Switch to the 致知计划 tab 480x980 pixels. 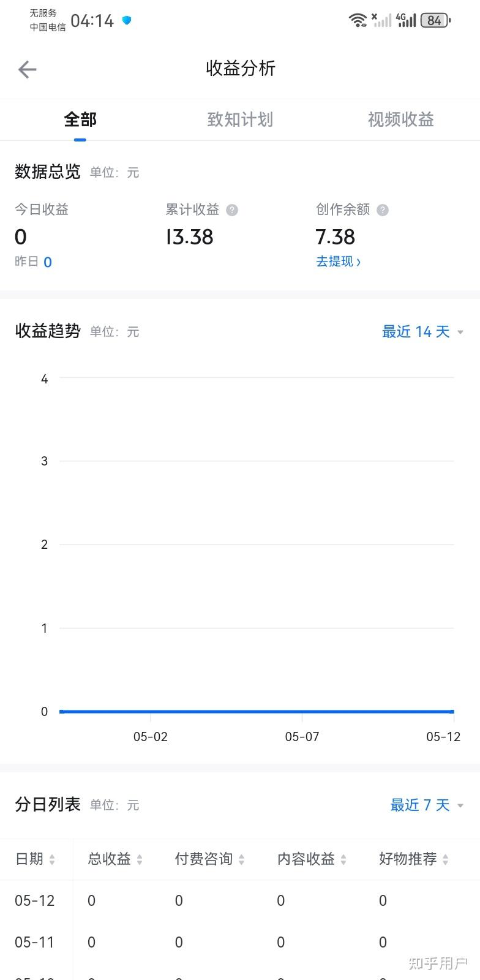coord(240,119)
